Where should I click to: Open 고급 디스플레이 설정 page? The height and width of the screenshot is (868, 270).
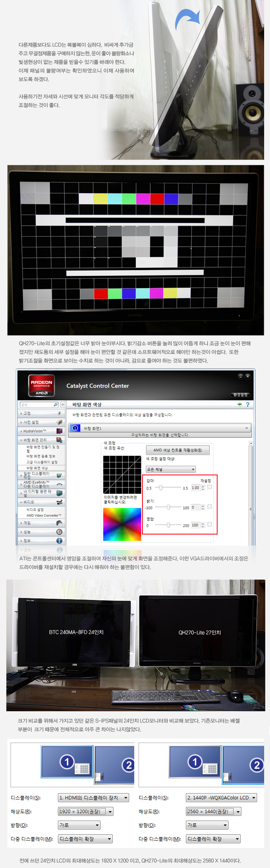(42, 462)
